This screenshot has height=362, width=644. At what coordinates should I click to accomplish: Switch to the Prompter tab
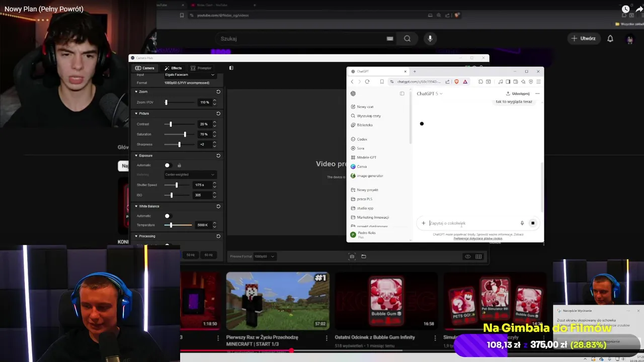pyautogui.click(x=201, y=68)
